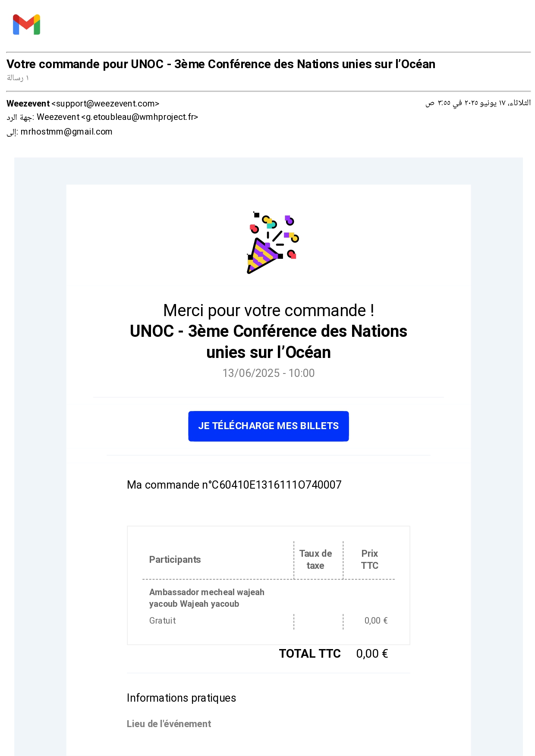Click the email subject line at top
The image size is (535, 756).
pyautogui.click(x=220, y=64)
